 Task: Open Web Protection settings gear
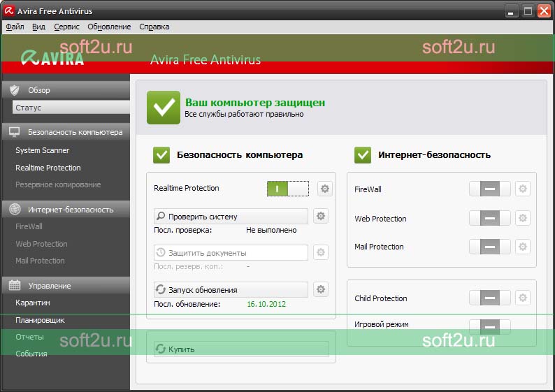point(522,218)
